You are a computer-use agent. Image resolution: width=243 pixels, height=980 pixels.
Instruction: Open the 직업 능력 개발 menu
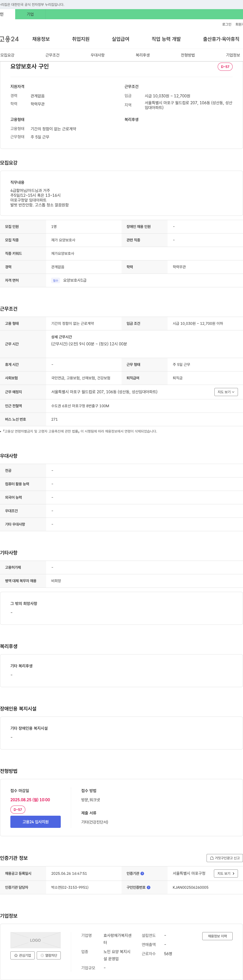point(166,39)
